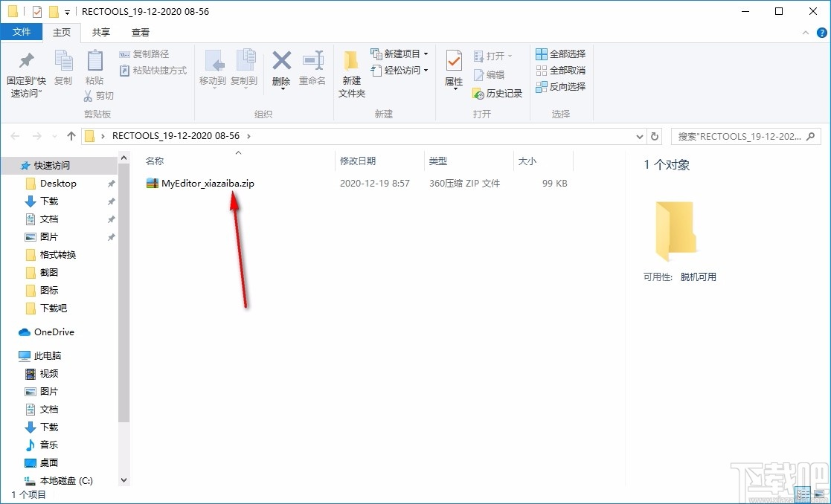Click RECTOOLS_19-12-2020 08-56 breadcrumb
This screenshot has width=831, height=504.
176,136
